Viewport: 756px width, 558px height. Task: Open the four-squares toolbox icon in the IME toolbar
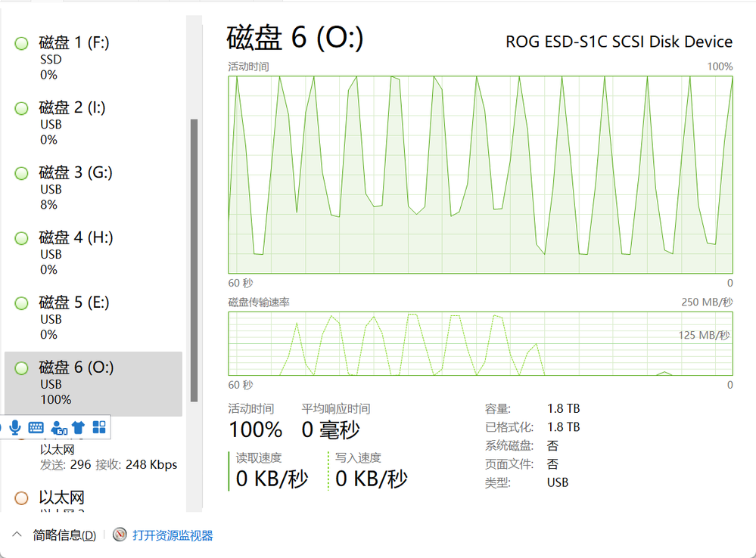pos(99,427)
